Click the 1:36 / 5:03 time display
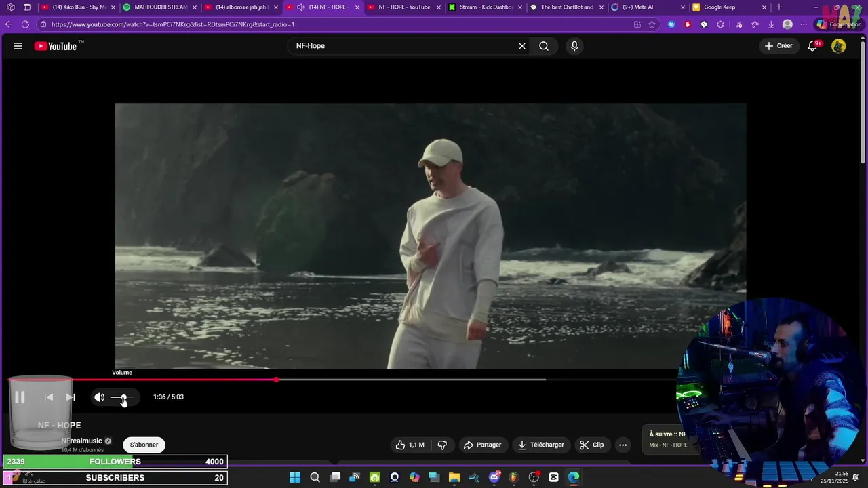The width and height of the screenshot is (868, 488). click(x=168, y=397)
